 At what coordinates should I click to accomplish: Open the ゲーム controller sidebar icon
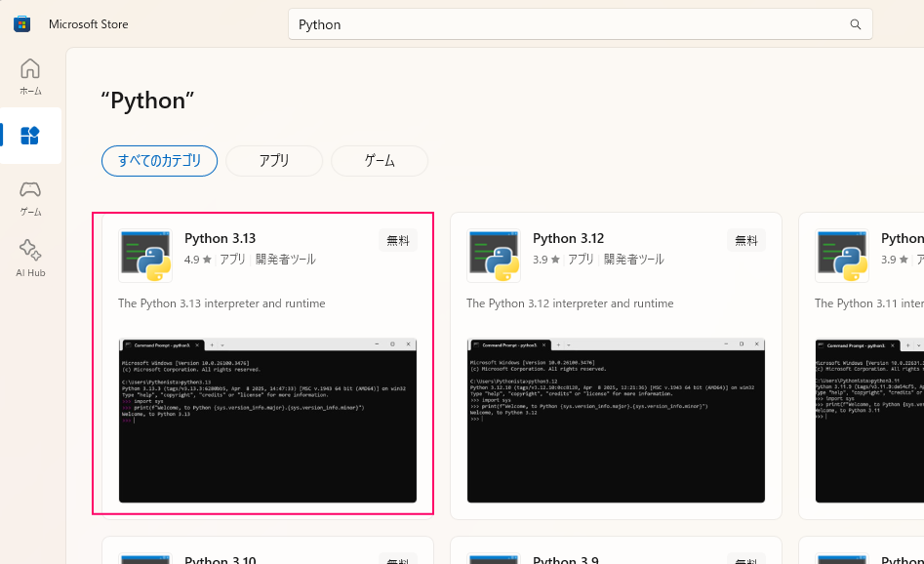pos(30,196)
